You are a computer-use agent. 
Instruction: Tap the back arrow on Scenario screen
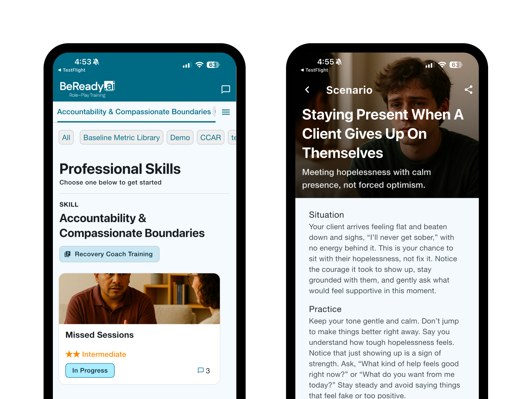[x=307, y=90]
